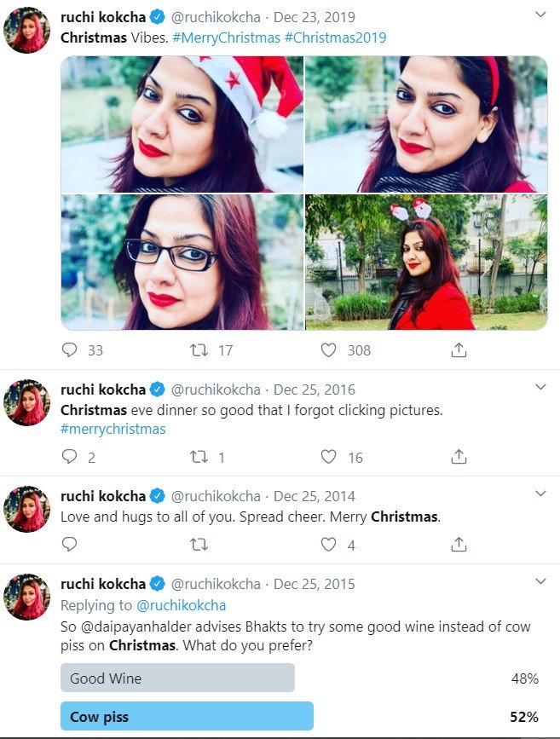Reply to the Christmas eve dinner tweet
Screen dimensions: 560x739
tap(71, 457)
